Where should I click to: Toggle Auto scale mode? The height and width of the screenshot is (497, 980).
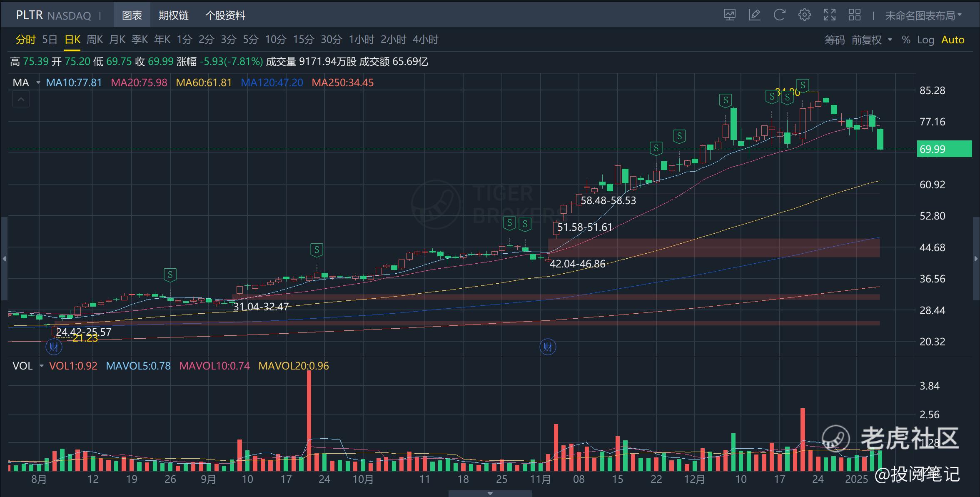click(953, 40)
